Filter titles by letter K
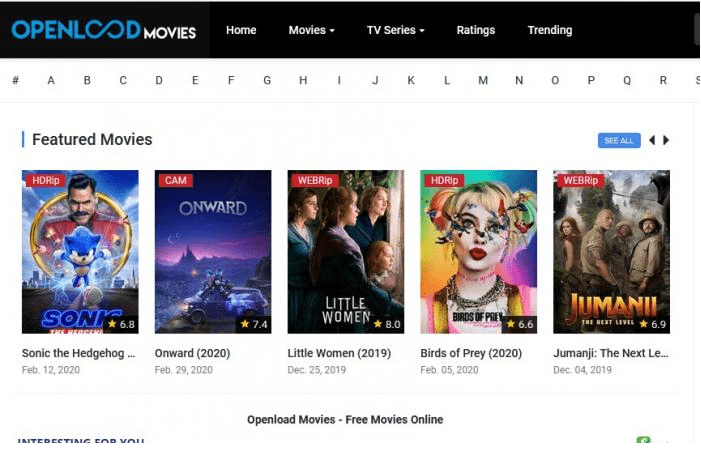 click(x=411, y=80)
